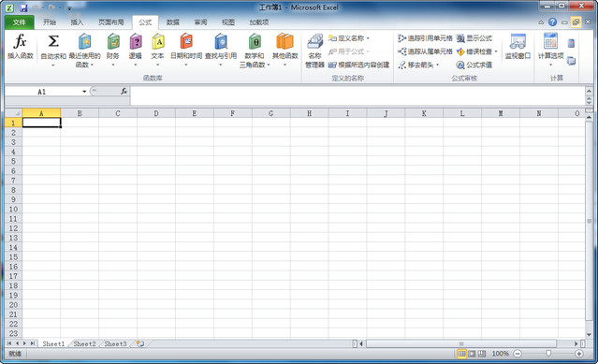Viewport: 598px width, 364px height.
Task: Open Calculation Options (计算选项)
Action: point(550,50)
